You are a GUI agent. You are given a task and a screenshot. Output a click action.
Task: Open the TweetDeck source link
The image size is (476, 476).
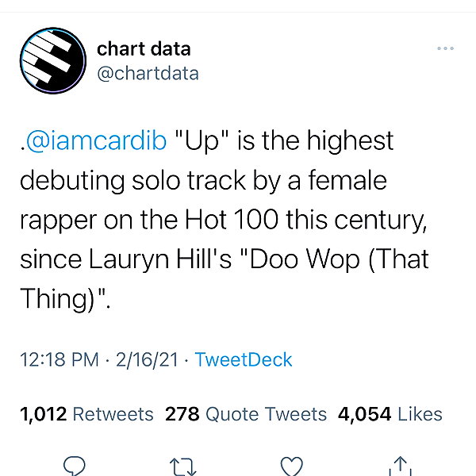[x=244, y=359]
